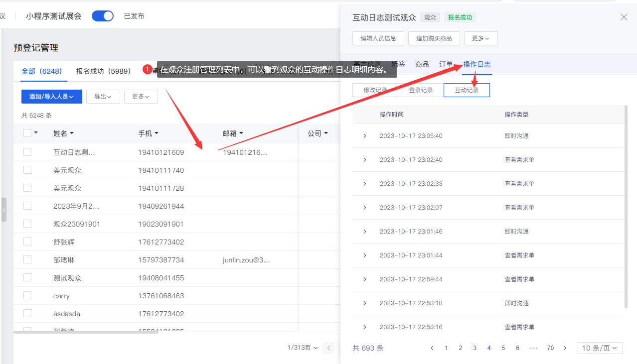The height and width of the screenshot is (364, 637).
Task: Switch to the 报名成功(5989) tab
Action: (103, 71)
